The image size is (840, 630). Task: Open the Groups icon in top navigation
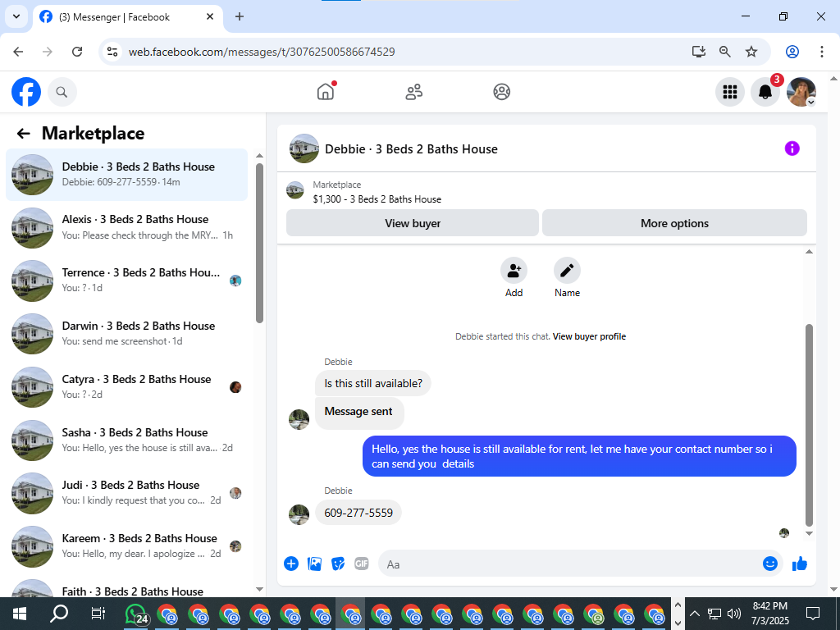pos(501,92)
